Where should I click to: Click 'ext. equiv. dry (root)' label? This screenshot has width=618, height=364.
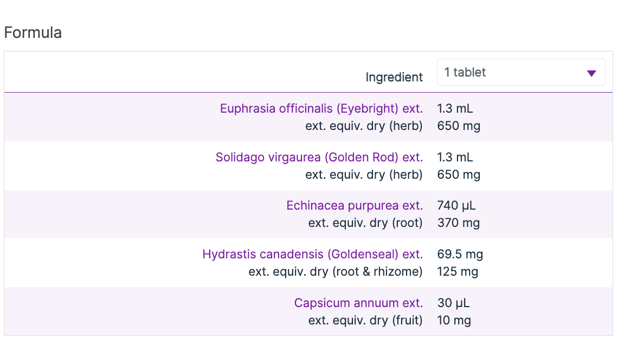(x=365, y=223)
